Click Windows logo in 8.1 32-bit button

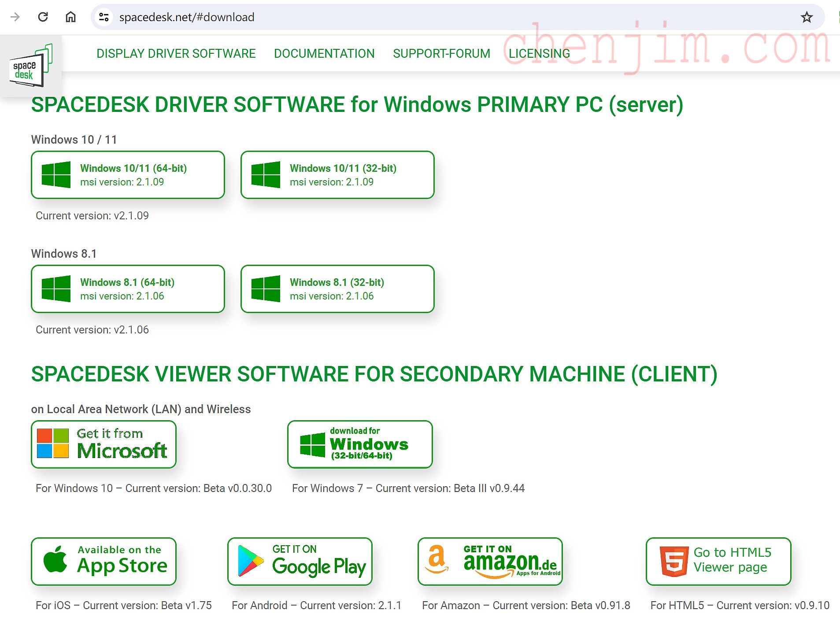[x=266, y=289]
